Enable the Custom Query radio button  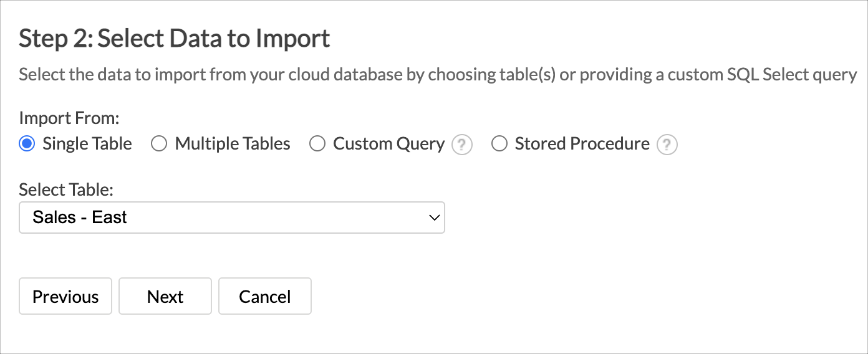pos(317,144)
